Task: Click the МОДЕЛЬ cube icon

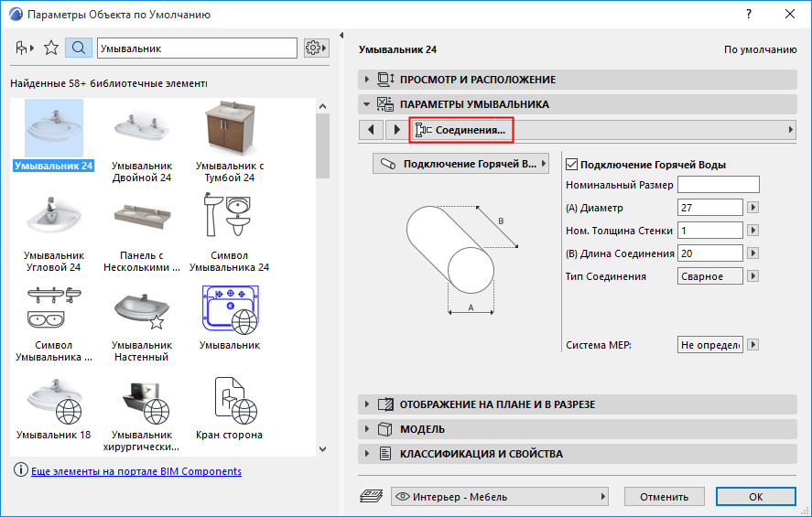Action: pos(384,429)
